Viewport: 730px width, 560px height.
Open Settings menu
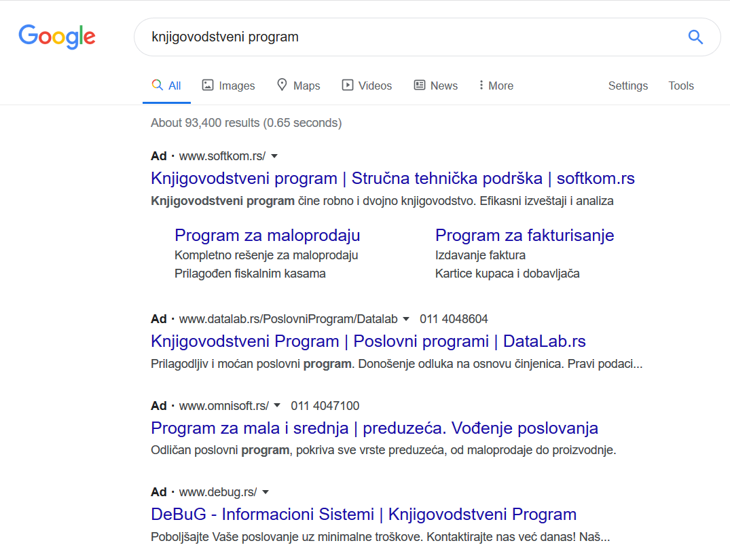pyautogui.click(x=627, y=86)
